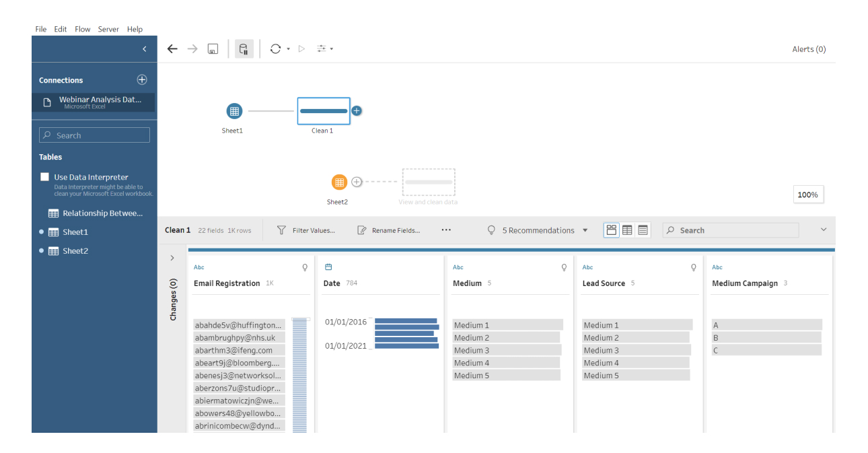Add a step after Sheet2
Screen dimensions: 868x453
point(357,182)
